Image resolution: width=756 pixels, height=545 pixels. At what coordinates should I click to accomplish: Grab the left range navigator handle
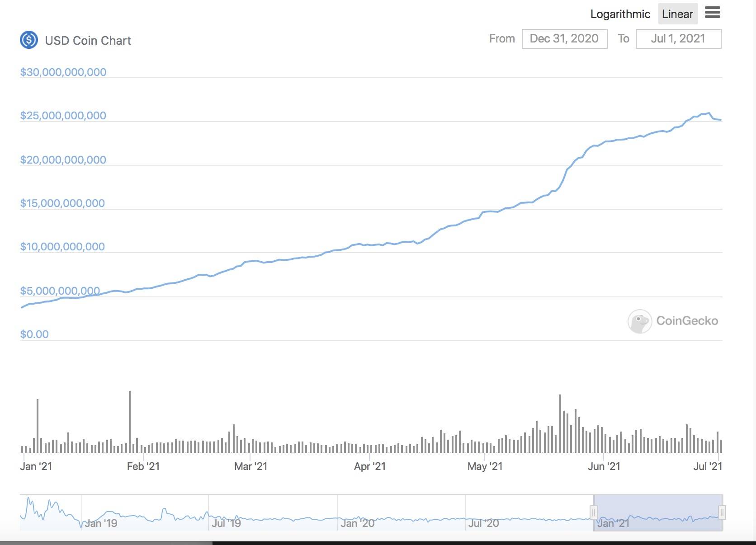click(x=594, y=512)
